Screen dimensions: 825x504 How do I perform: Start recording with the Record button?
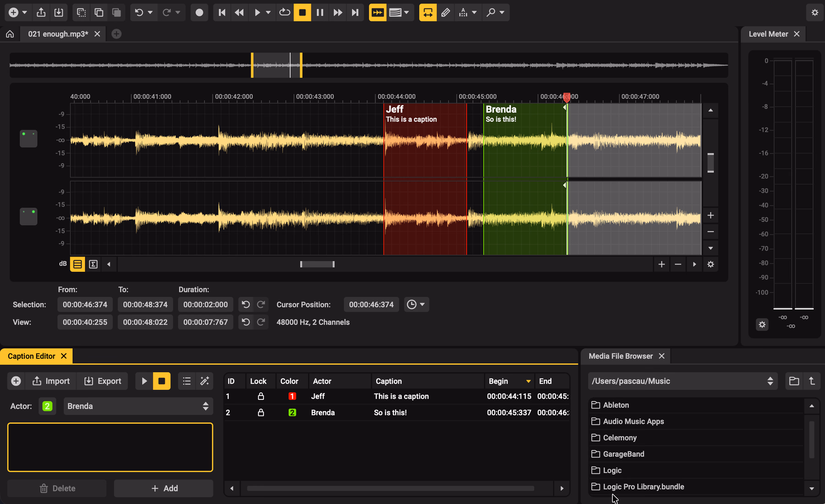(199, 12)
